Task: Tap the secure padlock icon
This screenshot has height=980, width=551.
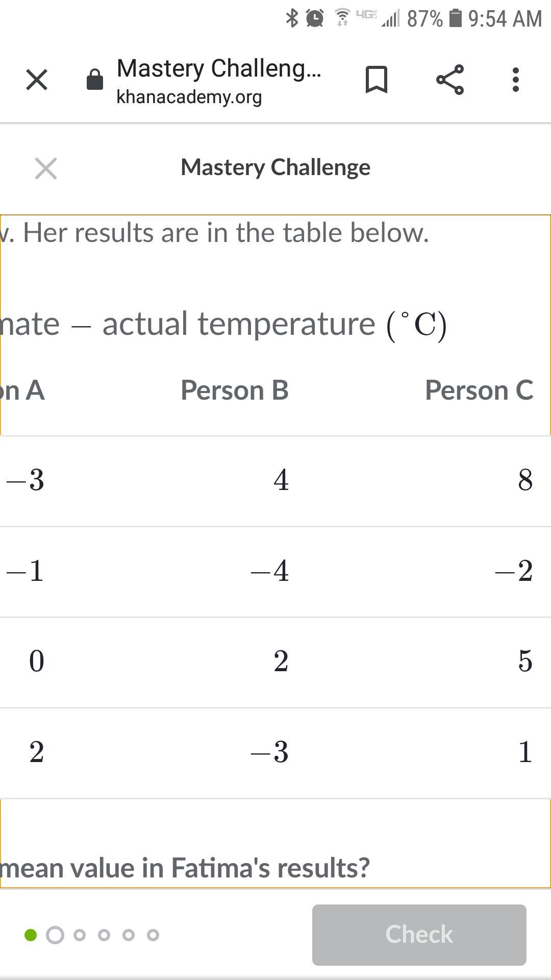Action: 95,80
